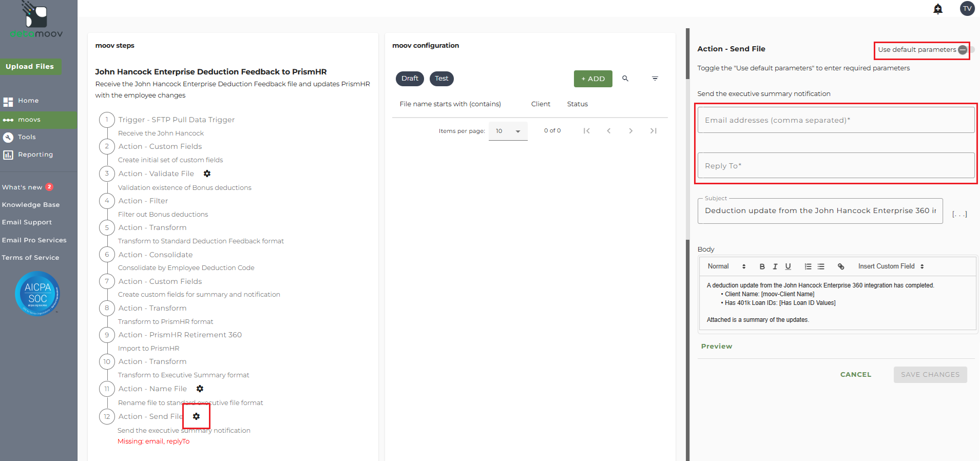Screen dimensions: 980x461
Task: Open Preview of the email
Action: [x=717, y=347]
